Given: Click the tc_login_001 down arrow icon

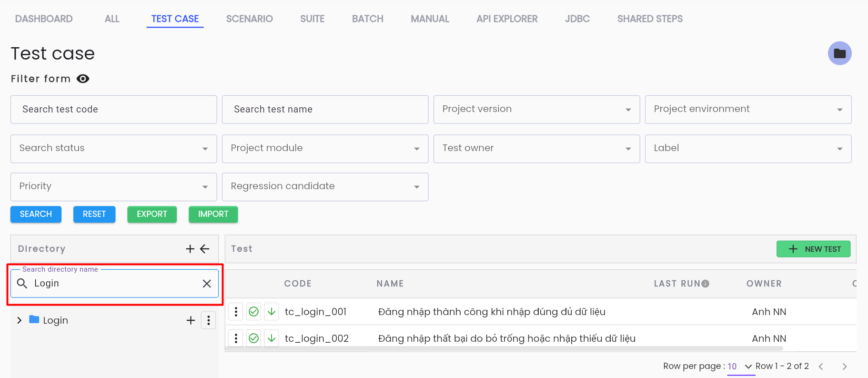Looking at the screenshot, I should pyautogui.click(x=272, y=312).
